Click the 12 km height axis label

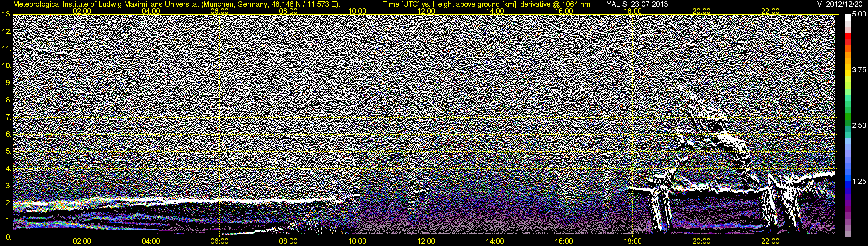coord(6,31)
